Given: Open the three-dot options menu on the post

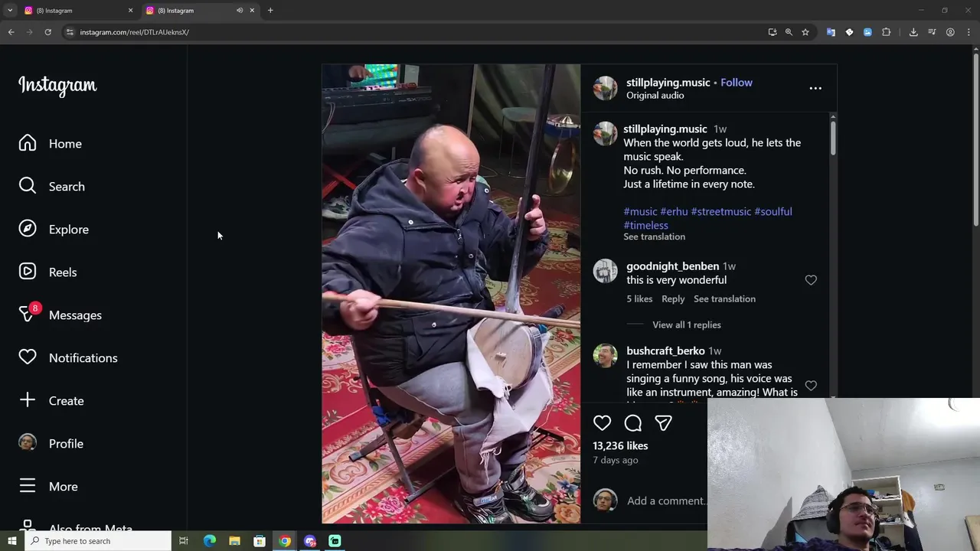Looking at the screenshot, I should click(815, 88).
